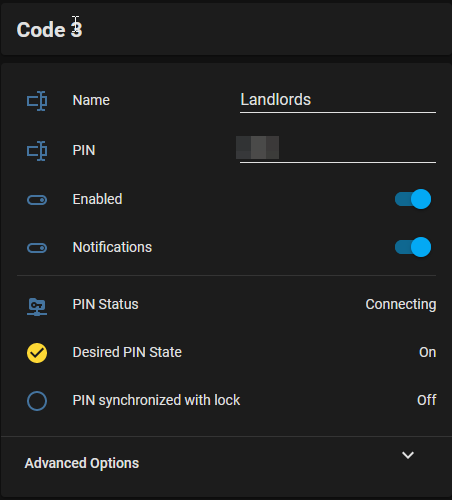Expand Advanced Options with the chevron
The height and width of the screenshot is (500, 452).
click(x=408, y=455)
